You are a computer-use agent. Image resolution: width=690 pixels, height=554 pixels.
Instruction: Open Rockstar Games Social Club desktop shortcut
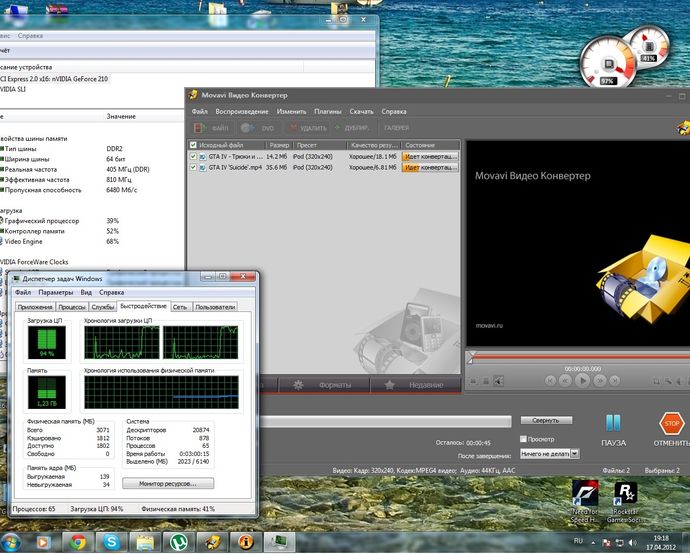625,502
